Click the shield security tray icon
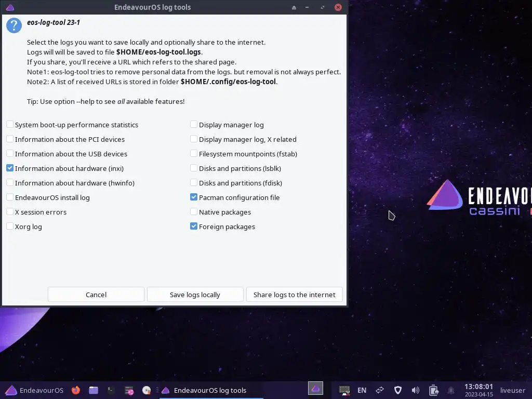The image size is (532, 399). pos(397,390)
